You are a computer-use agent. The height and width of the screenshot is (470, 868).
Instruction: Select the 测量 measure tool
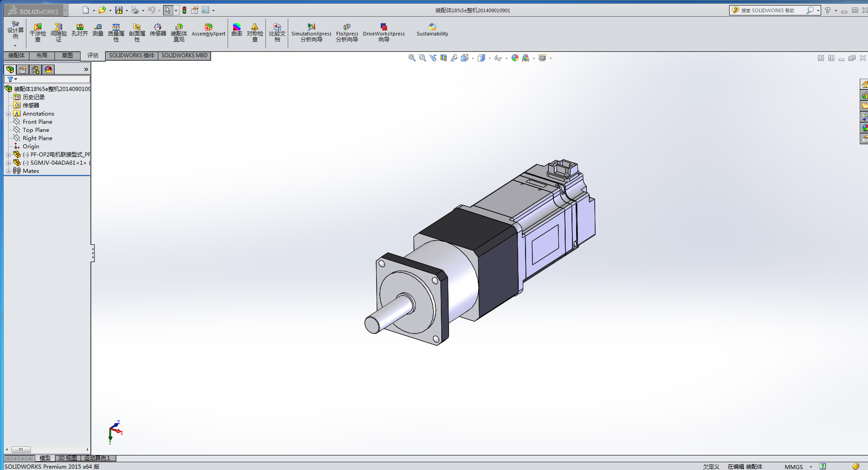point(98,30)
